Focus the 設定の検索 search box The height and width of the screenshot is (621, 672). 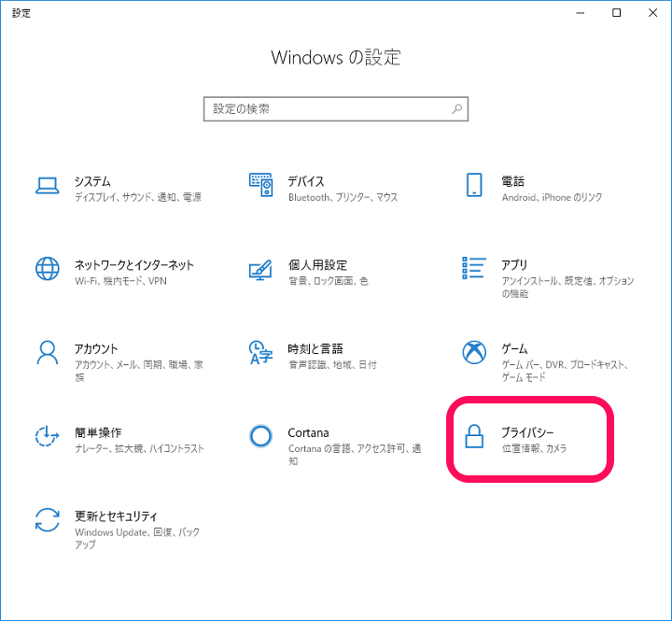click(336, 109)
